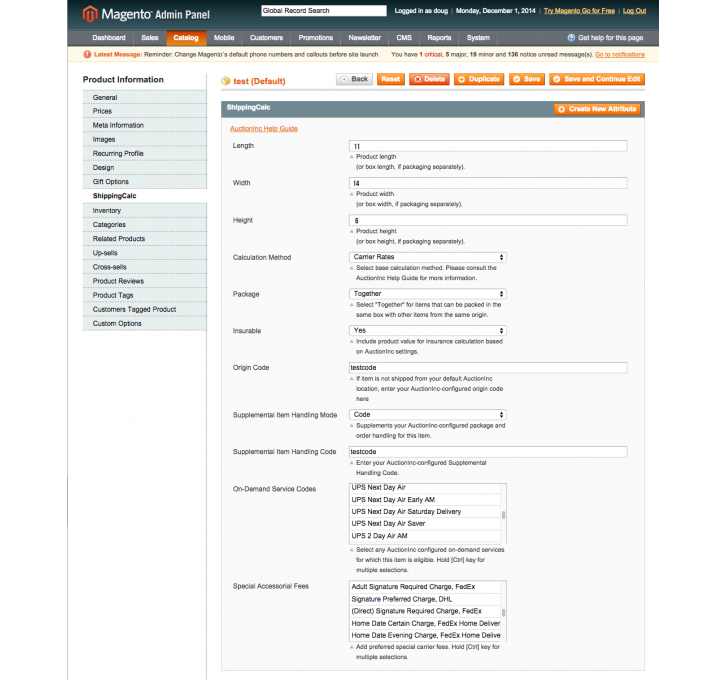Viewport: 725px width, 680px height.
Task: Click the product box icon beside test (Default)
Action: pyautogui.click(x=226, y=81)
